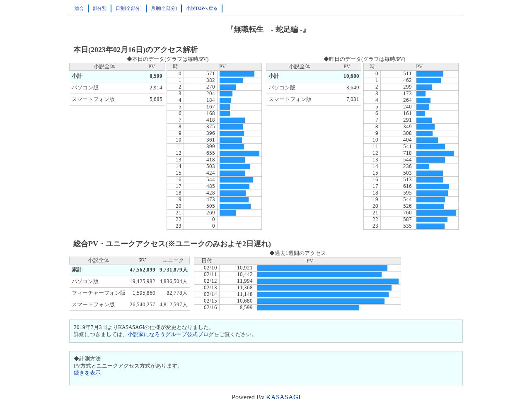Image resolution: width=532 pixels, height=399 pixels.
Task: Click the page title 無職転生 - 蛇足編
Action: point(266,29)
